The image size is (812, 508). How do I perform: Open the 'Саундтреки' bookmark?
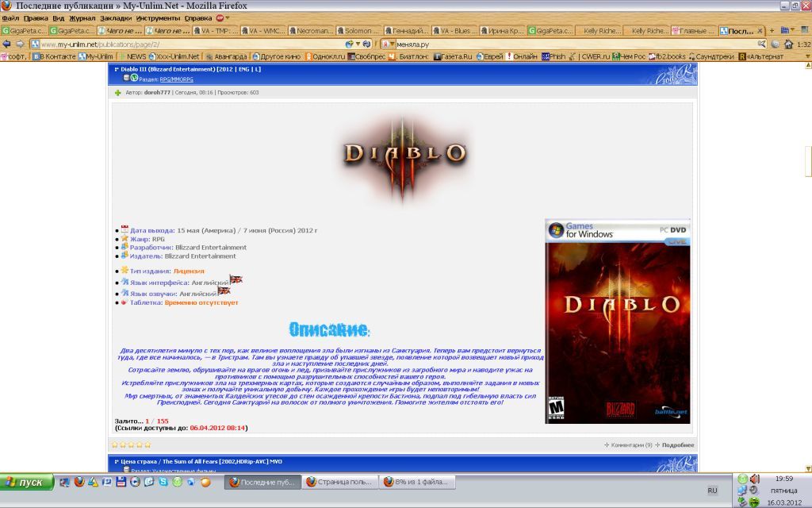[711, 56]
